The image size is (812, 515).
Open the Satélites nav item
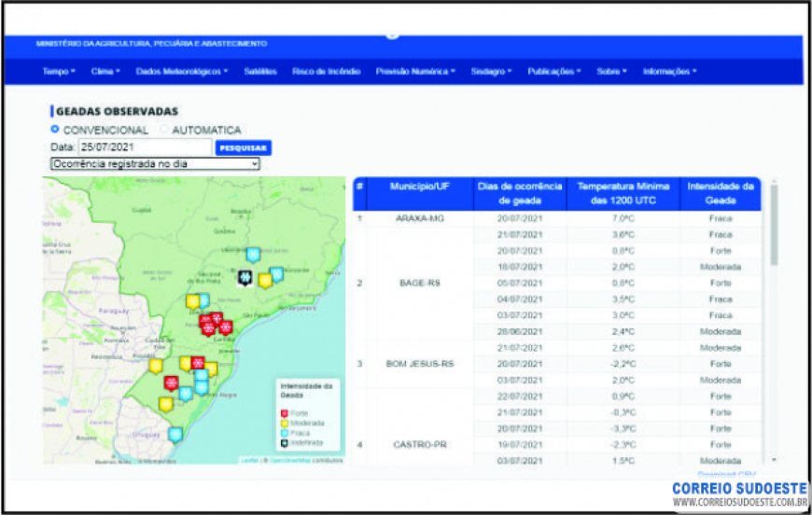pos(260,72)
